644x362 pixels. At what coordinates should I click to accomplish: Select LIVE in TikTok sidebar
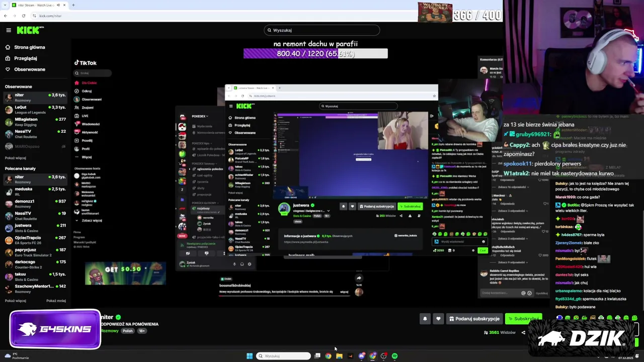[x=82, y=116]
